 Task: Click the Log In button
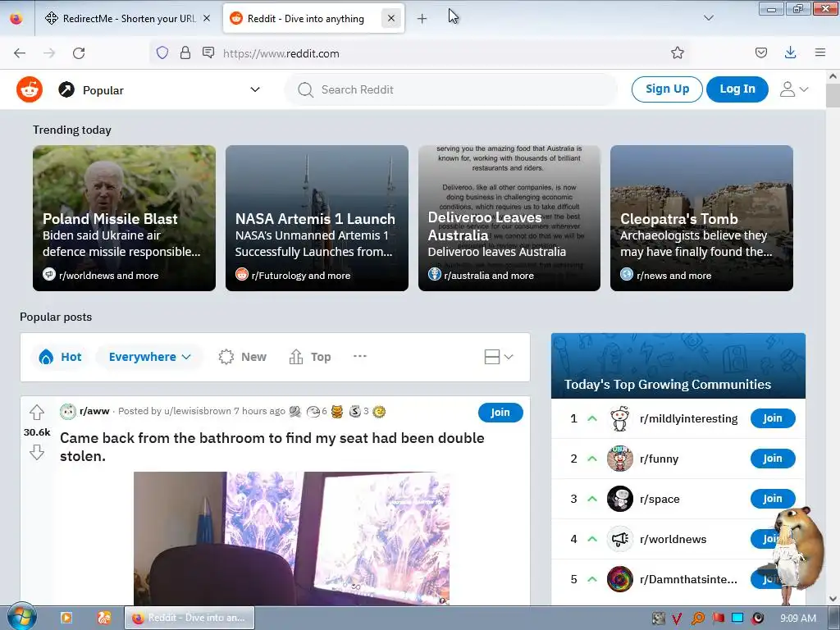pos(737,89)
